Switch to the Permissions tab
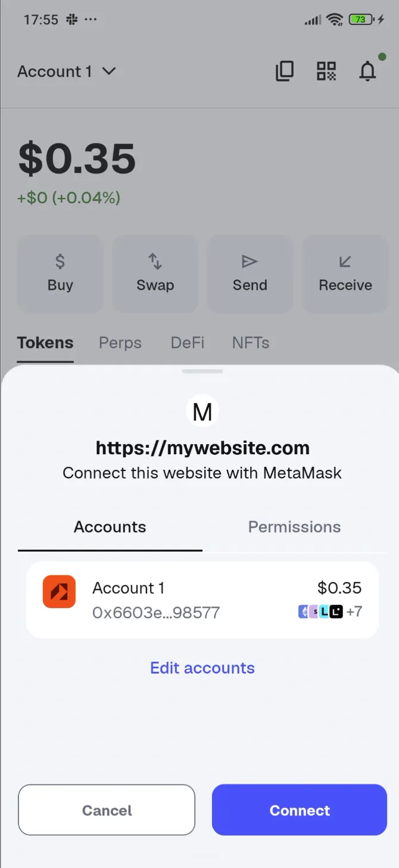The height and width of the screenshot is (868, 399). tap(294, 527)
